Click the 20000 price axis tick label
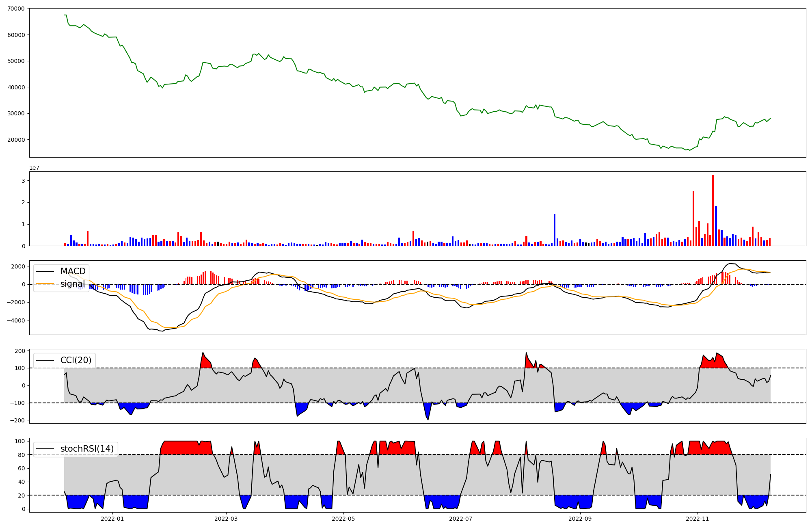 coord(16,140)
